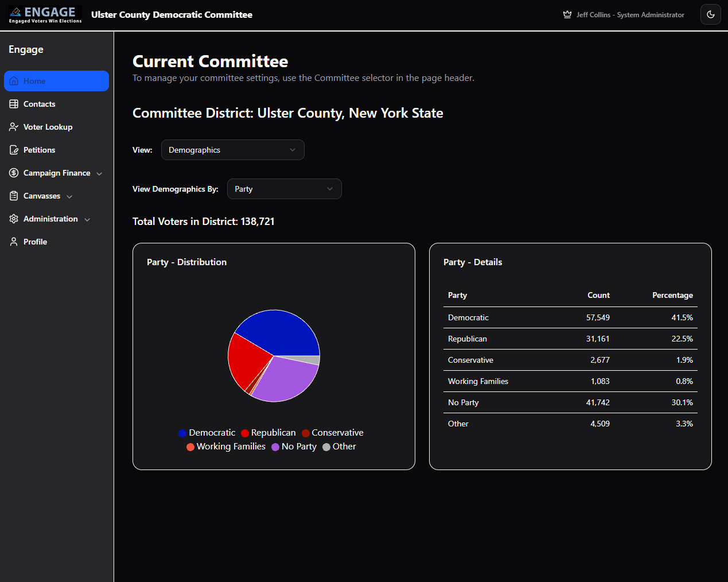Viewport: 728px width, 582px height.
Task: Click the chevron in the Party dropdown
Action: (x=330, y=189)
